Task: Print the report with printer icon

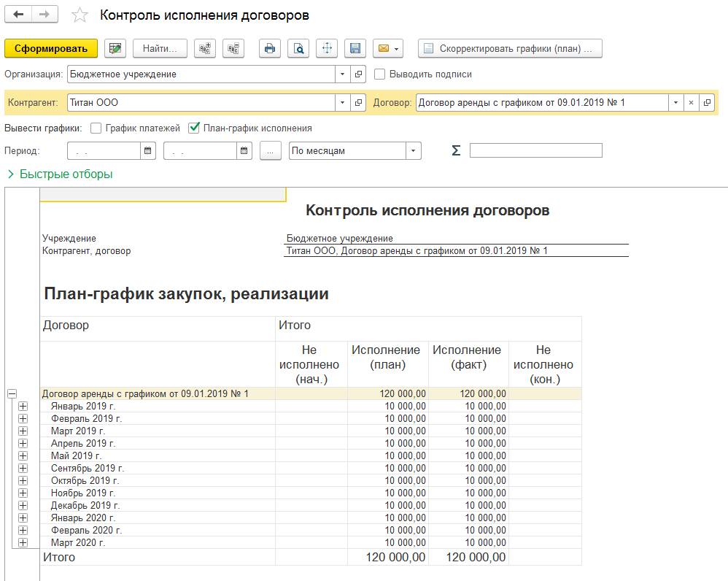Action: [x=270, y=48]
